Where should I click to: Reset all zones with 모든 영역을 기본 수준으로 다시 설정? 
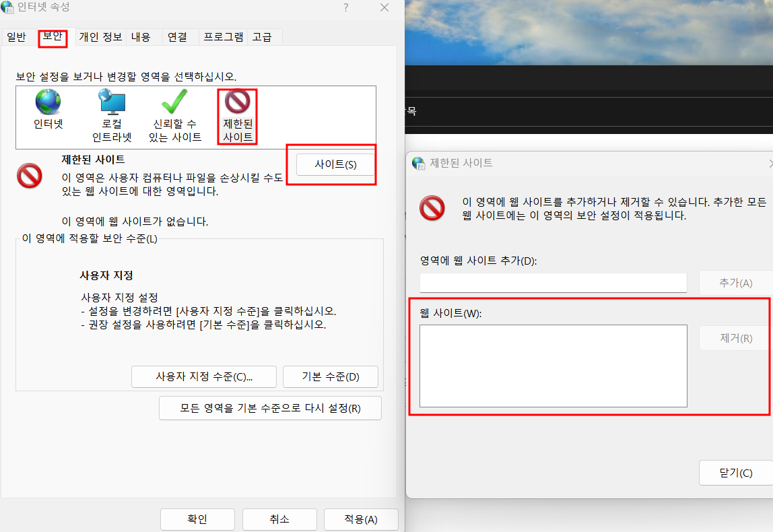(270, 408)
